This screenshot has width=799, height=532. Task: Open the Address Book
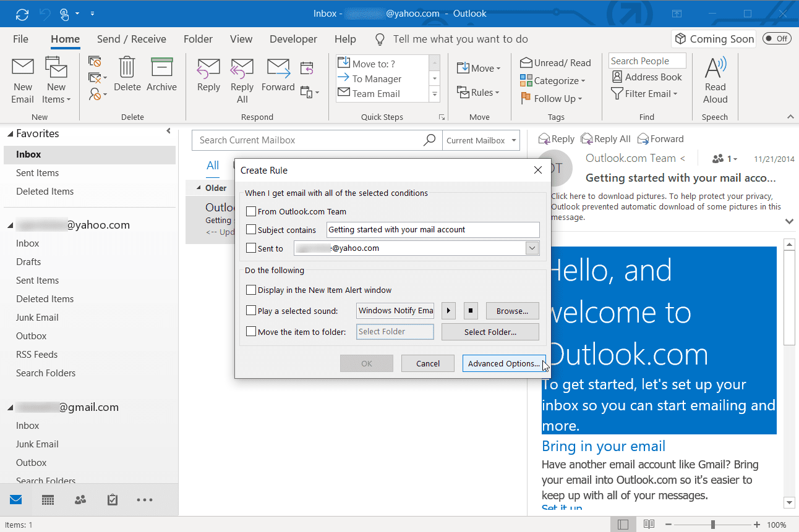647,77
